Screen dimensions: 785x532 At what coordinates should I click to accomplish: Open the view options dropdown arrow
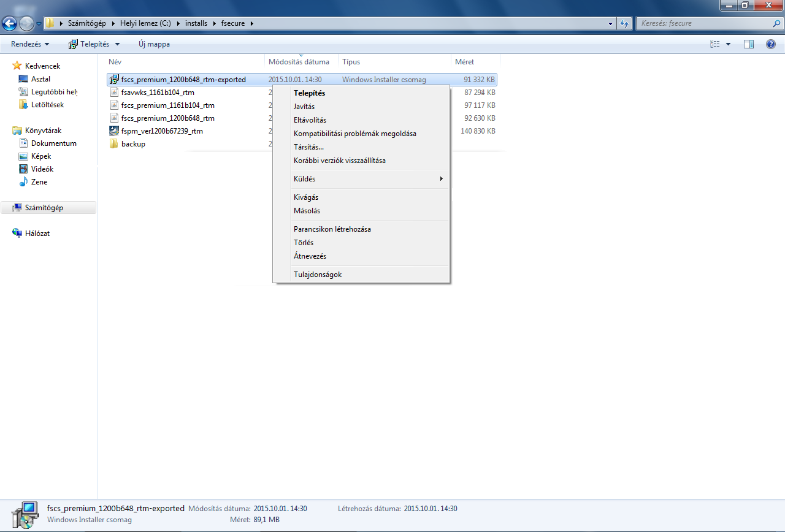click(x=728, y=44)
